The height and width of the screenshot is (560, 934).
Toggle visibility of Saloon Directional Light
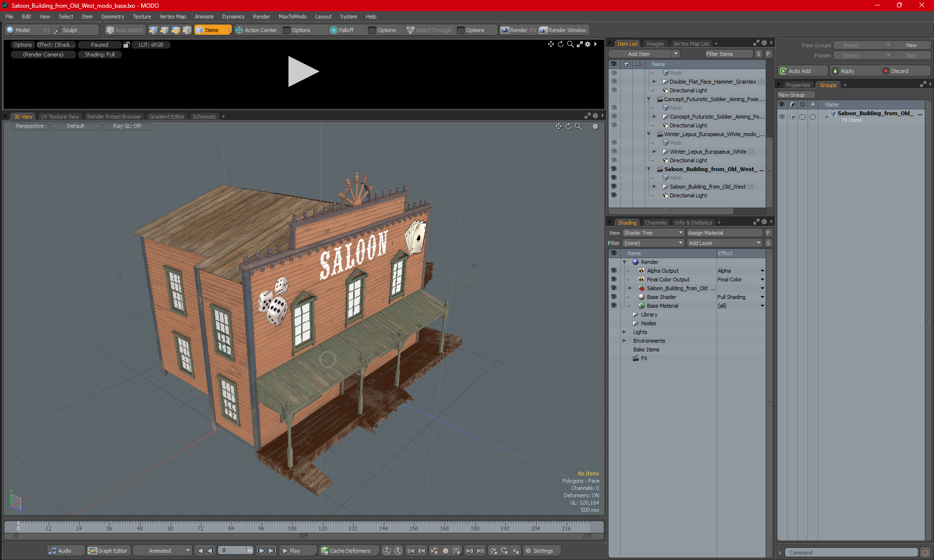point(613,195)
